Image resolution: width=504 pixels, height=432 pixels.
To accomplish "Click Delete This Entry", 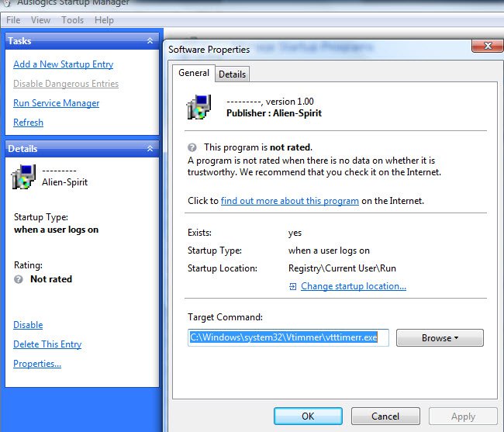I will click(x=47, y=344).
